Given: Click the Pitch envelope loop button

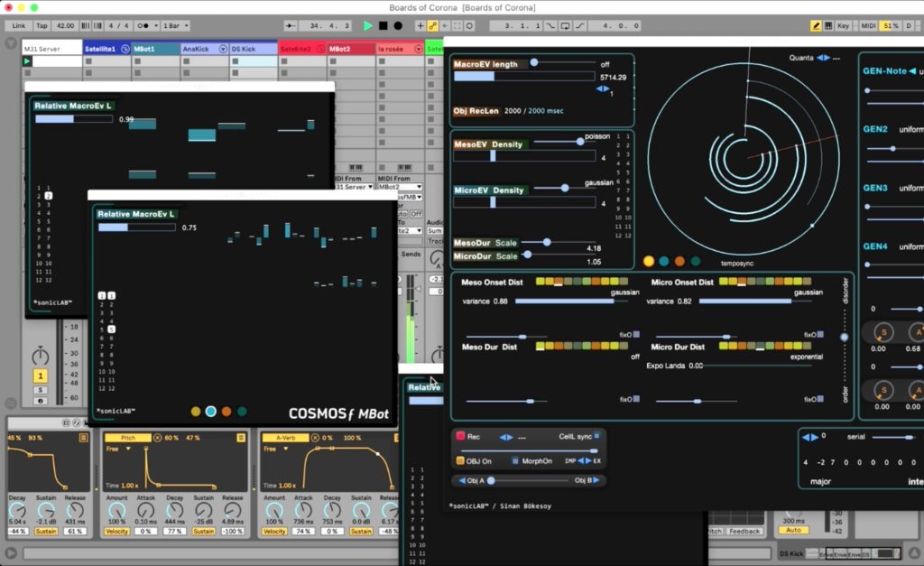Looking at the screenshot, I should tap(241, 438).
